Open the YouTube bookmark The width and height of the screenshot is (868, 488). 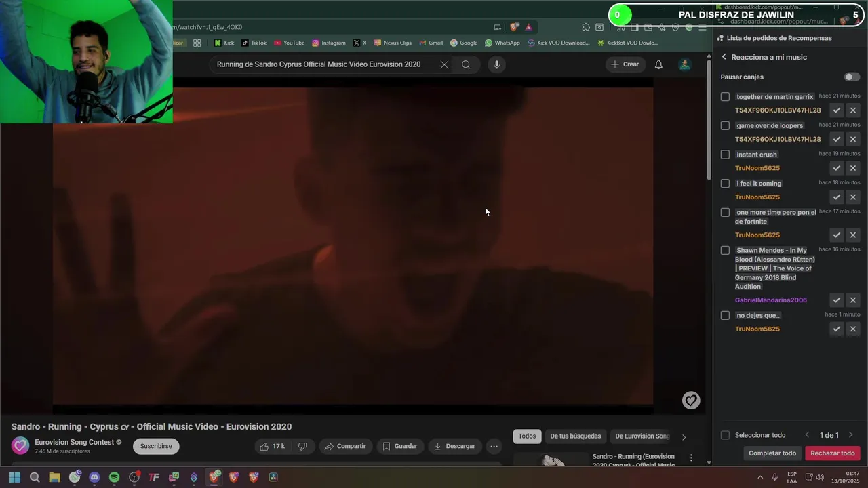pos(289,43)
